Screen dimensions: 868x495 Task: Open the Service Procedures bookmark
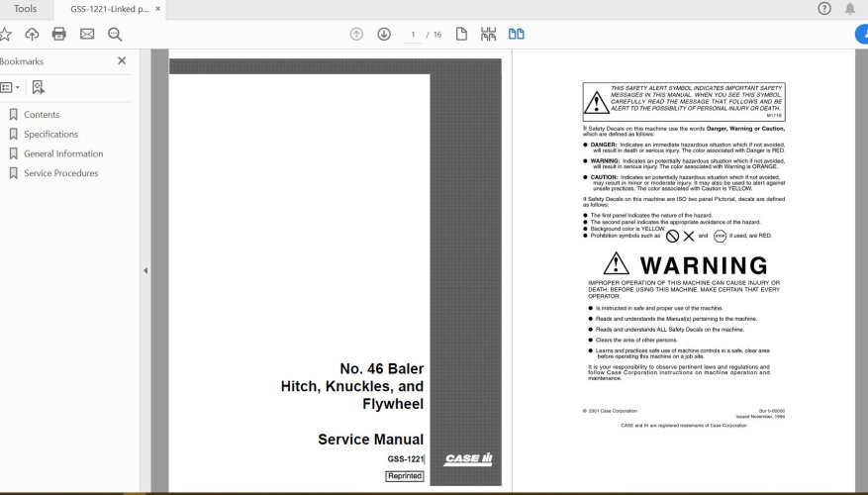[60, 173]
